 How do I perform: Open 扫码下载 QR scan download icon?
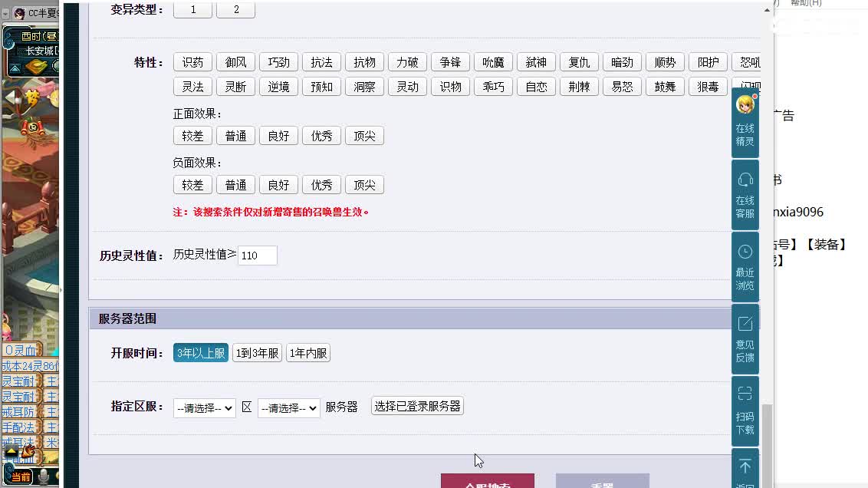pyautogui.click(x=745, y=411)
